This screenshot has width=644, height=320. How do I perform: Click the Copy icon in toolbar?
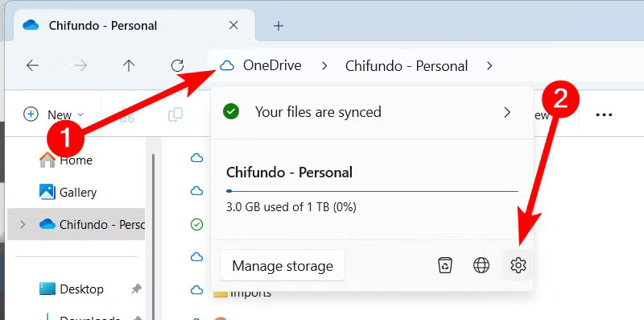click(175, 114)
